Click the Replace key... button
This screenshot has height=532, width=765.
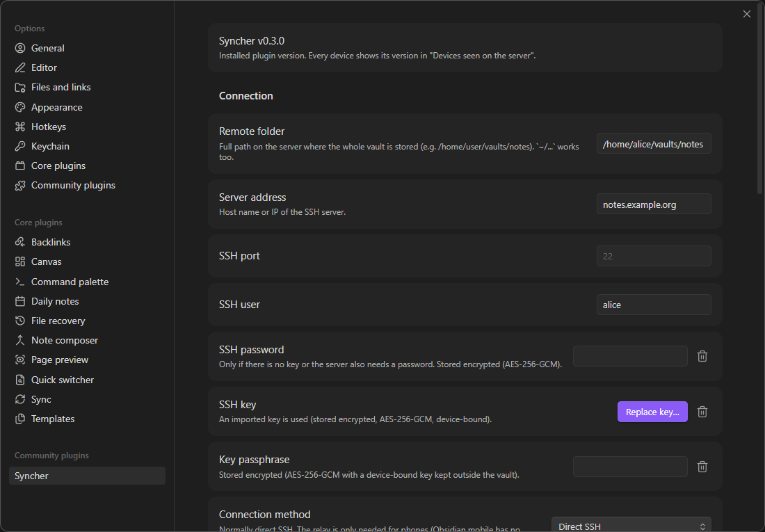click(652, 412)
